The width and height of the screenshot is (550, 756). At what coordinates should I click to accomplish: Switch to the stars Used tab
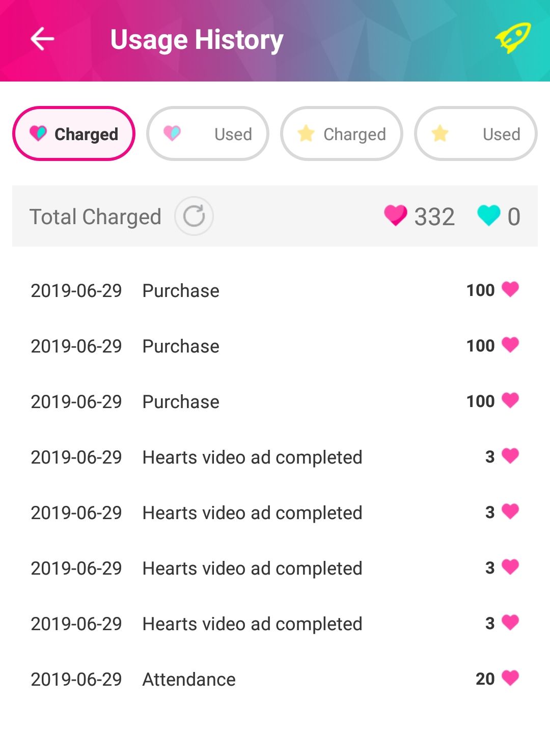[476, 133]
